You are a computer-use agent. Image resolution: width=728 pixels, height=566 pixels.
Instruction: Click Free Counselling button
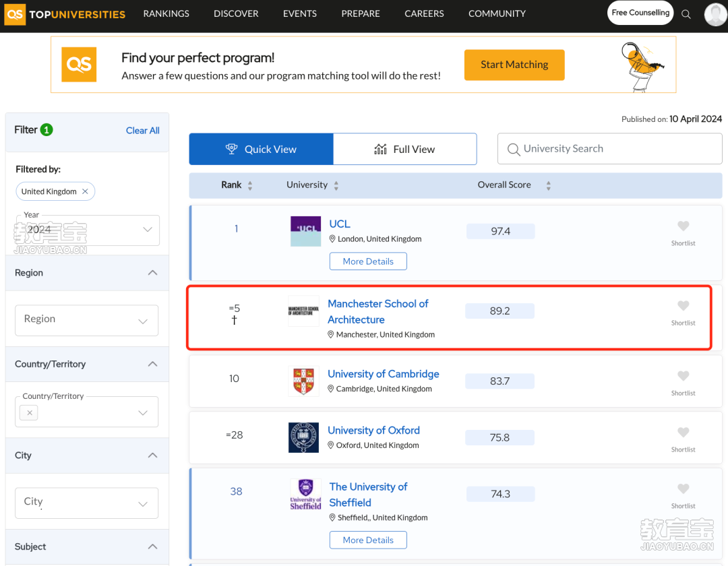pyautogui.click(x=640, y=13)
